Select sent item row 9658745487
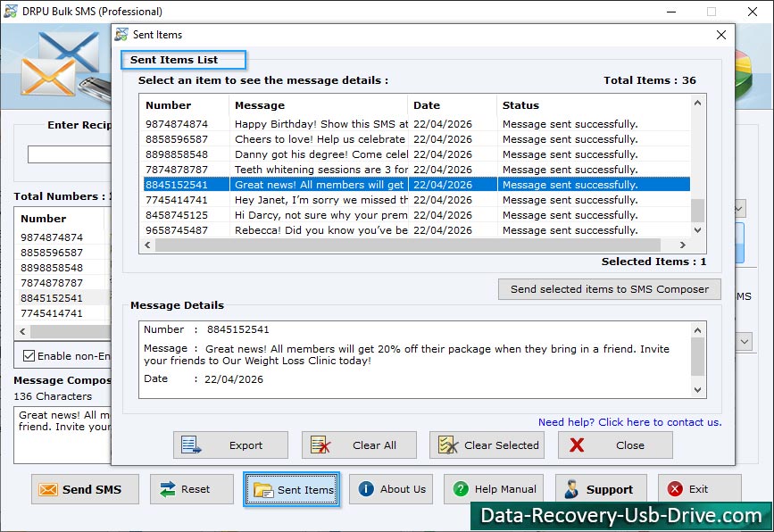 417,230
